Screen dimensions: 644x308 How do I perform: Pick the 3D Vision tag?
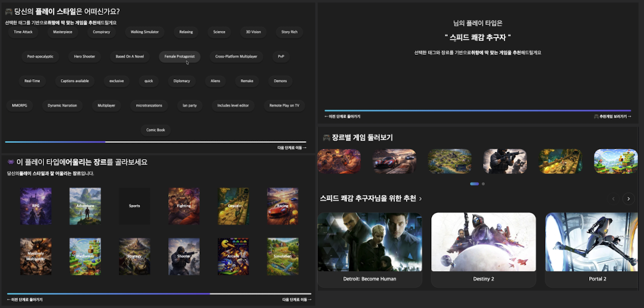tap(253, 32)
